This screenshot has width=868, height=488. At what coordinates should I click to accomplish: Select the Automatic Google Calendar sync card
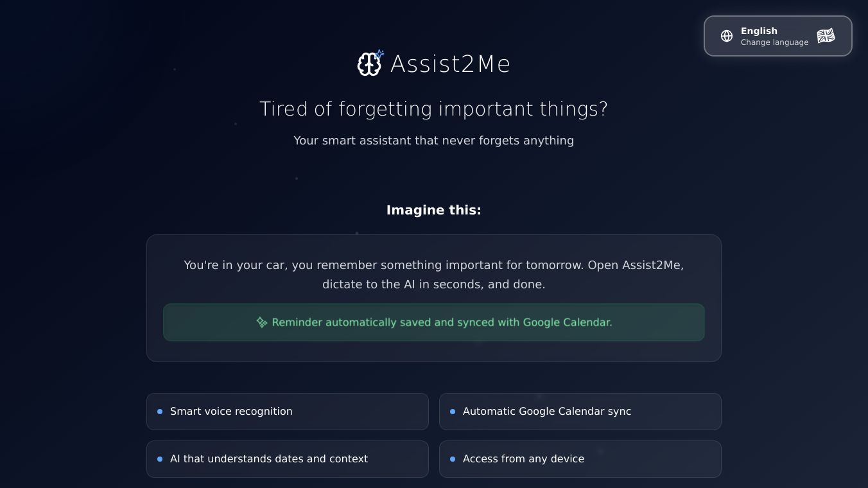click(580, 412)
